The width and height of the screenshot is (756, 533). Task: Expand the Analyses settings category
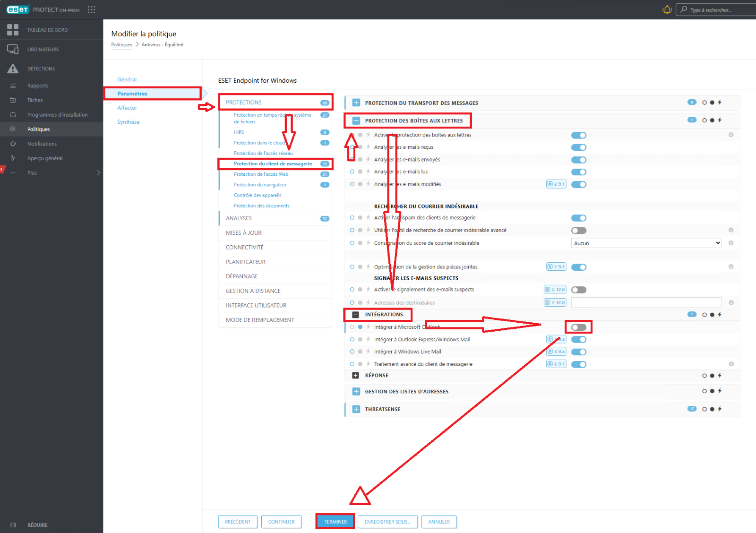click(275, 218)
